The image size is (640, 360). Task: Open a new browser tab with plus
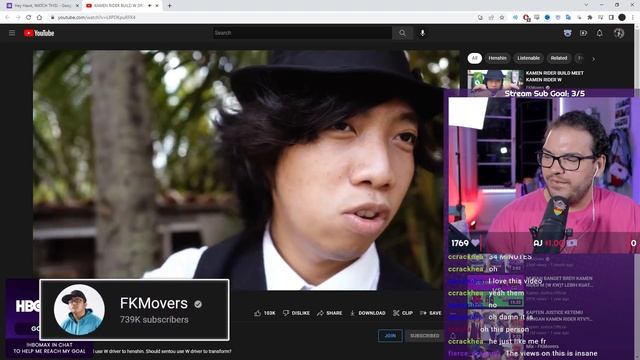click(169, 6)
